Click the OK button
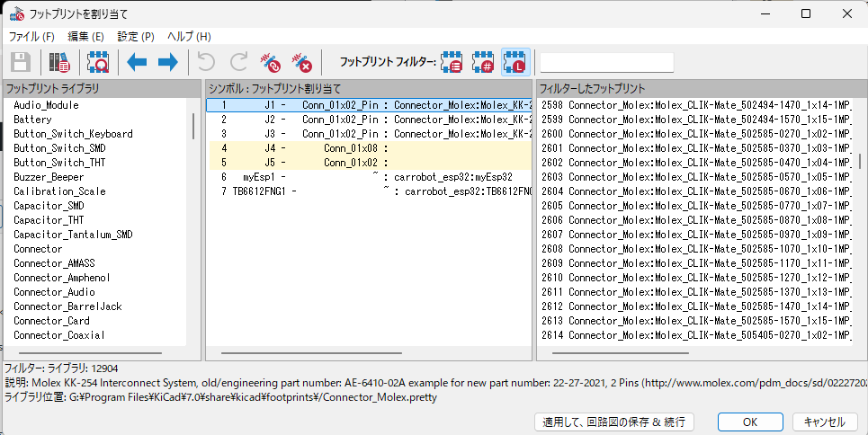The width and height of the screenshot is (868, 435). pyautogui.click(x=749, y=422)
